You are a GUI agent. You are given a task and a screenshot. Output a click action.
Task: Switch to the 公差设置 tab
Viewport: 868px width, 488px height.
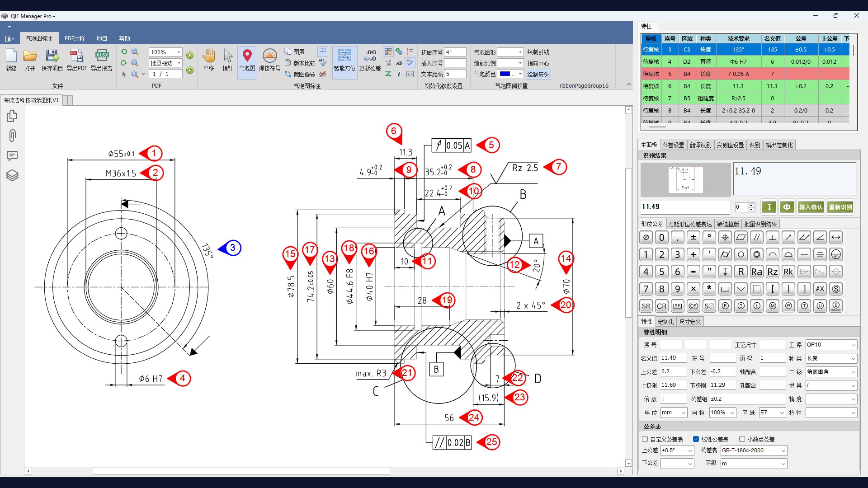click(673, 145)
